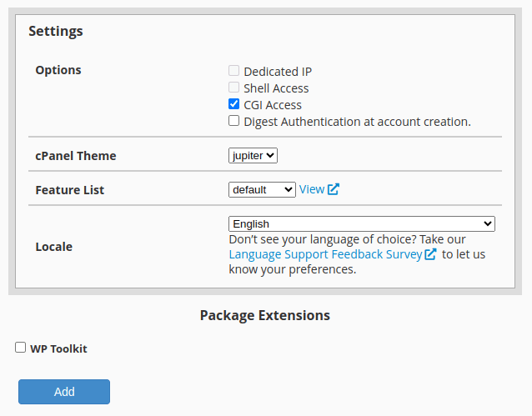Click the WP Toolkit label
This screenshot has width=532, height=416.
point(58,348)
